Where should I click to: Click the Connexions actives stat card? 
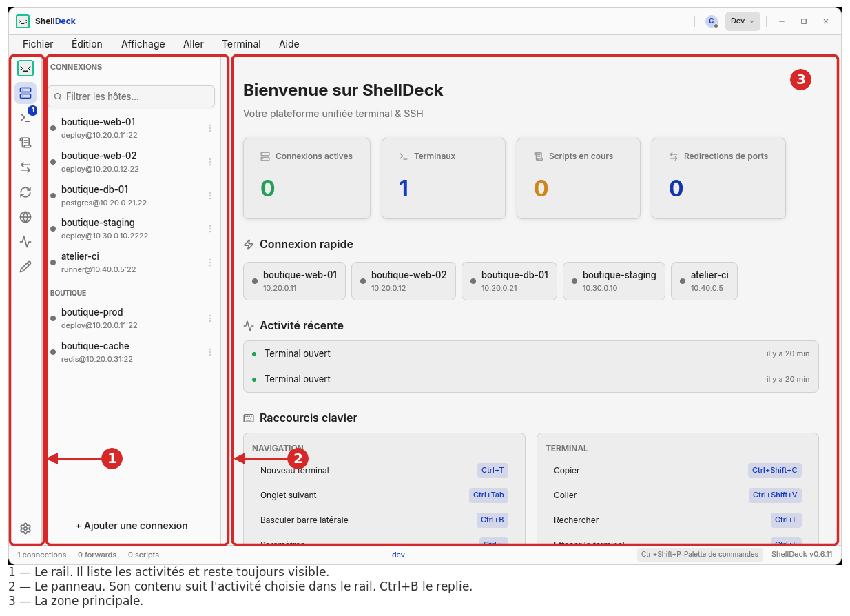point(307,178)
